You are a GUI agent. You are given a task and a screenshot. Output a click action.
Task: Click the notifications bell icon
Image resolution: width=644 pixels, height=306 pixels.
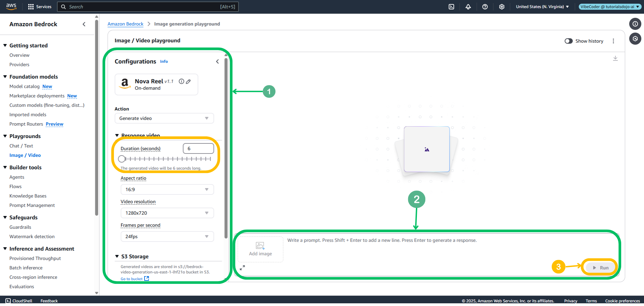pyautogui.click(x=468, y=7)
